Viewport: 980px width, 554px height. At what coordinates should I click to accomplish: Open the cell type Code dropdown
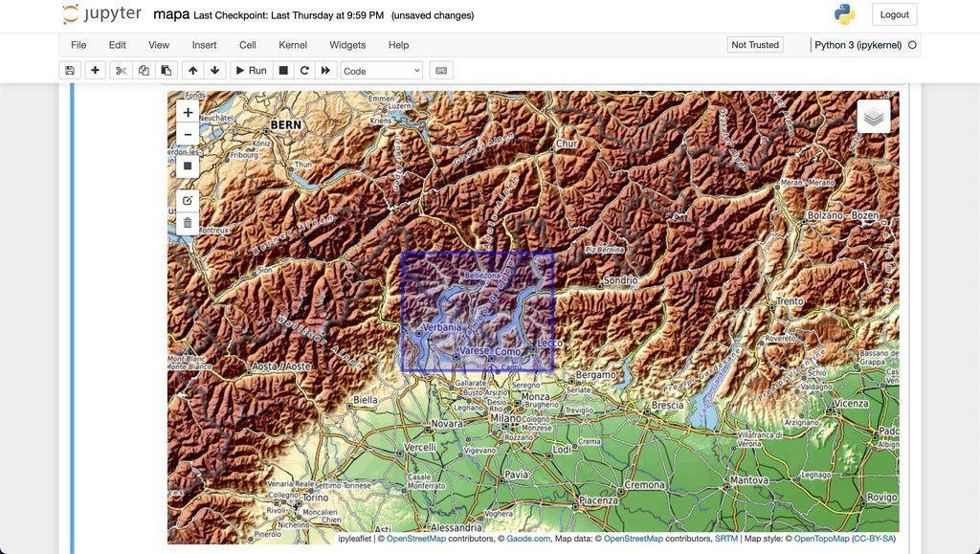[x=381, y=71]
